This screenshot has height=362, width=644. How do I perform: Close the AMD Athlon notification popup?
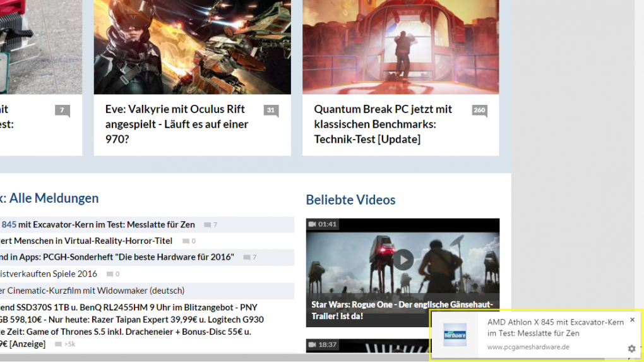pyautogui.click(x=632, y=320)
